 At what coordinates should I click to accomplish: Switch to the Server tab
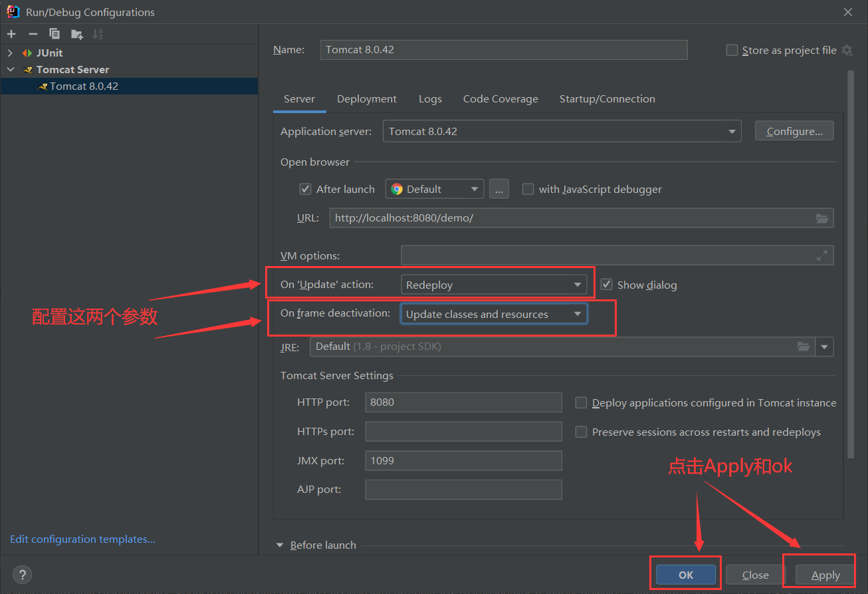tap(299, 99)
